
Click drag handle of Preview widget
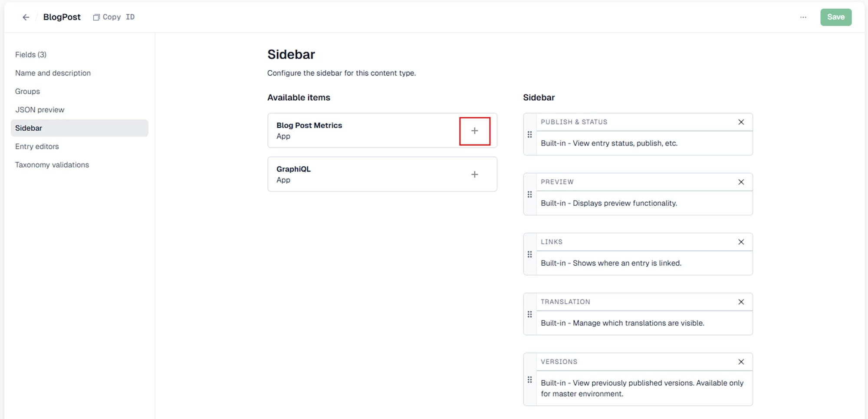click(x=529, y=195)
